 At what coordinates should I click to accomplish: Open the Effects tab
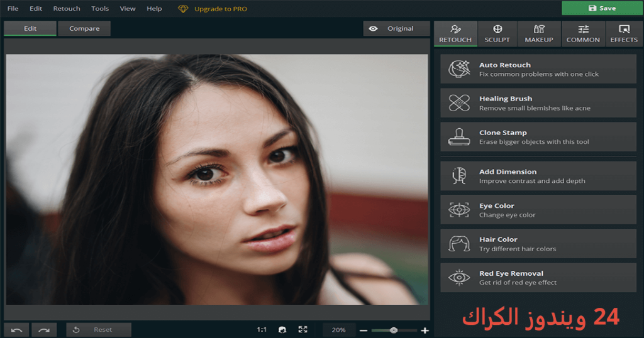[x=624, y=34]
